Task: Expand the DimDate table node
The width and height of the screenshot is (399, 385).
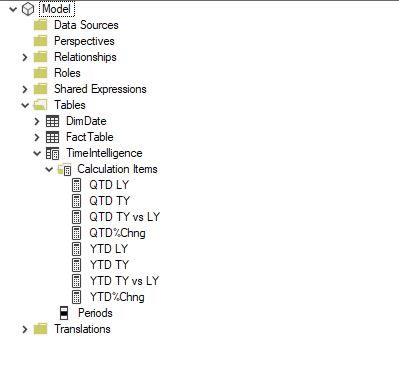Action: pos(37,121)
